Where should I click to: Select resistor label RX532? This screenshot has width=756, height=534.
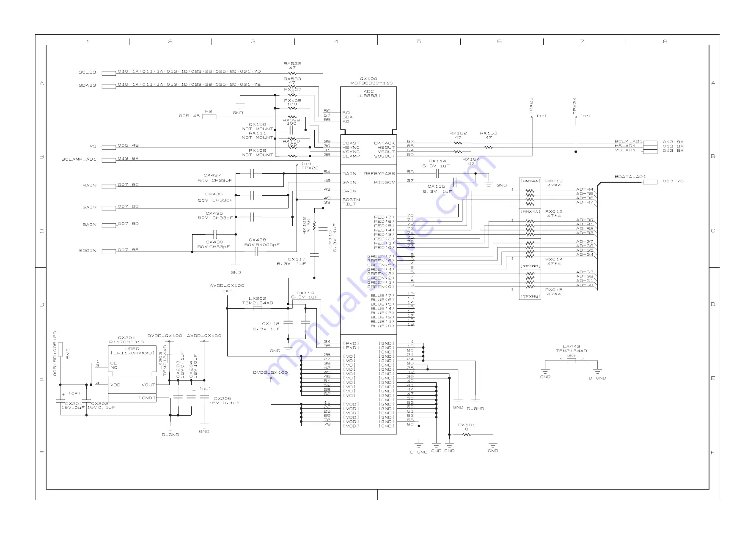(292, 63)
